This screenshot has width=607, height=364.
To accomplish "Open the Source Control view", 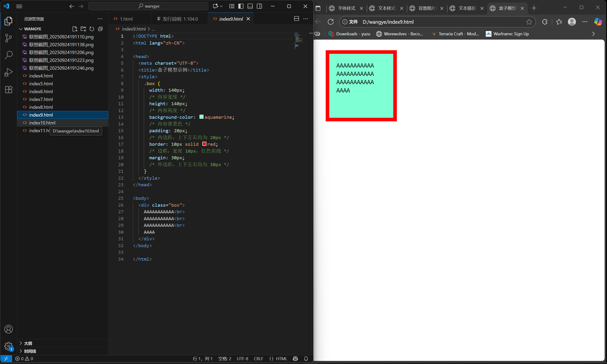I will pos(8,38).
